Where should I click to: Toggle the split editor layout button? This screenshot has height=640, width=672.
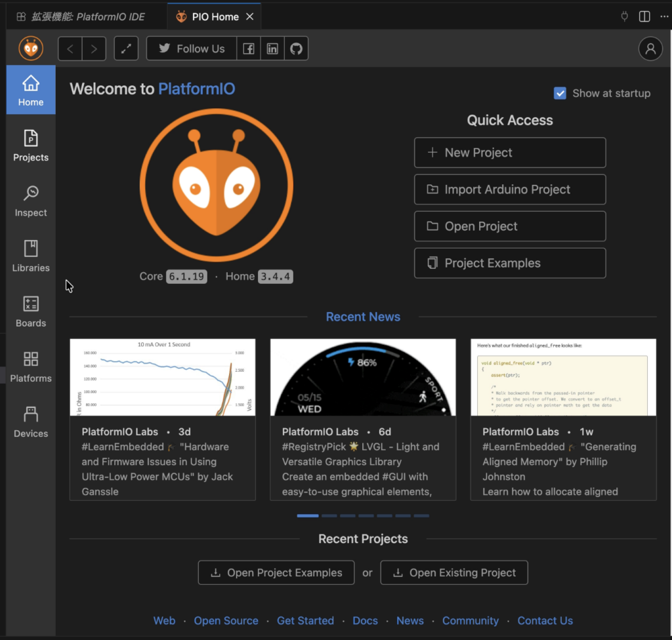coord(644,16)
